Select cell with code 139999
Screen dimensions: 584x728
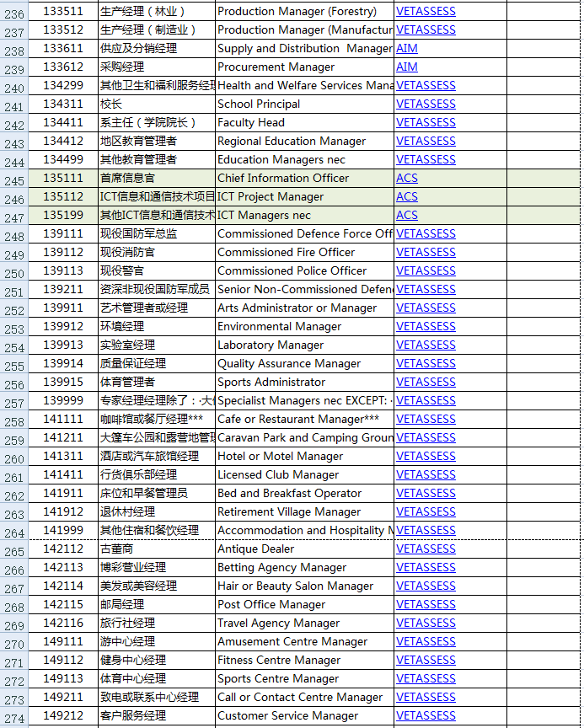click(63, 401)
